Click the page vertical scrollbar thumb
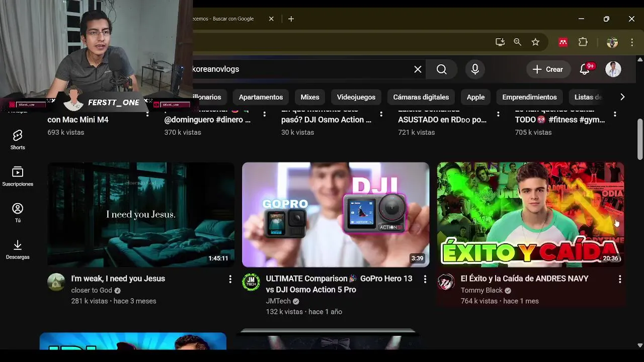 (x=640, y=139)
